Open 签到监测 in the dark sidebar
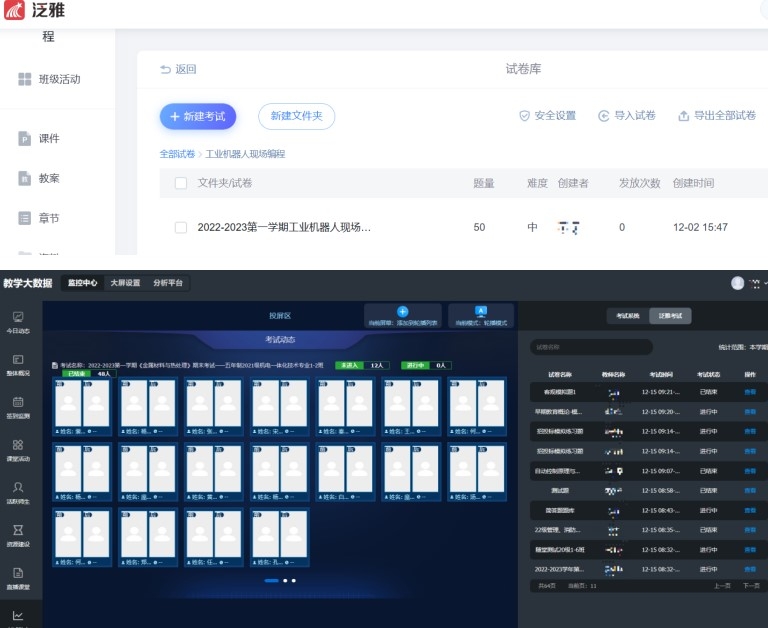This screenshot has width=768, height=628. 18,406
